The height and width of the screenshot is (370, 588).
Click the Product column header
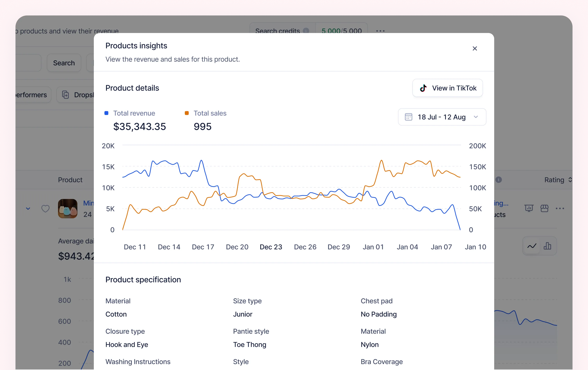click(x=70, y=180)
